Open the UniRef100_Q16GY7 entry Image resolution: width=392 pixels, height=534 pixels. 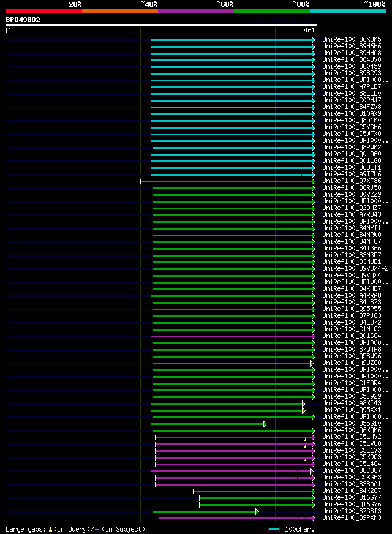click(352, 498)
